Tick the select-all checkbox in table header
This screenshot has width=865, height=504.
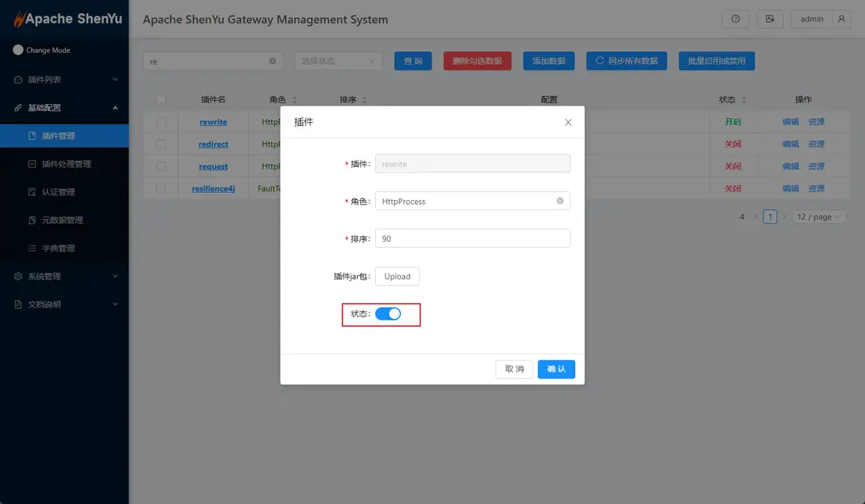click(x=161, y=100)
